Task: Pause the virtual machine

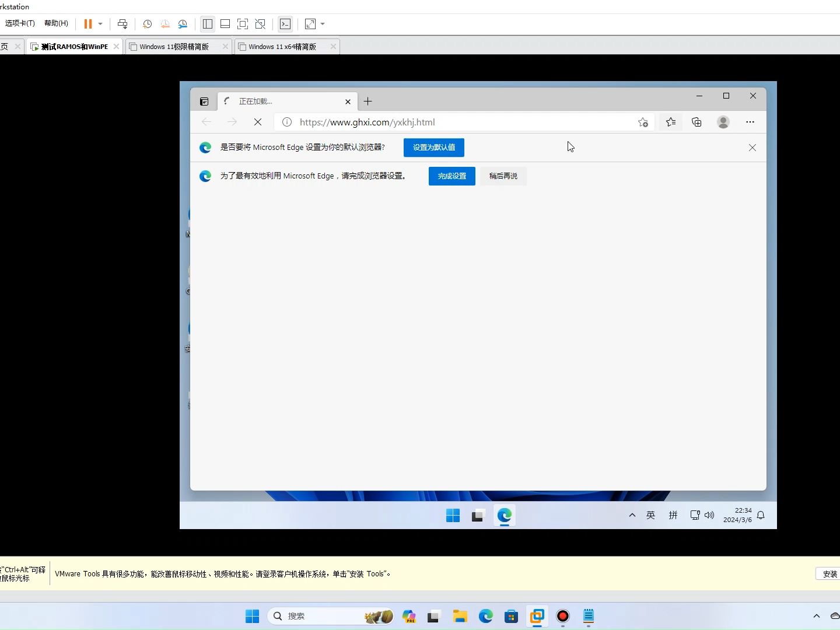Action: 88,24
